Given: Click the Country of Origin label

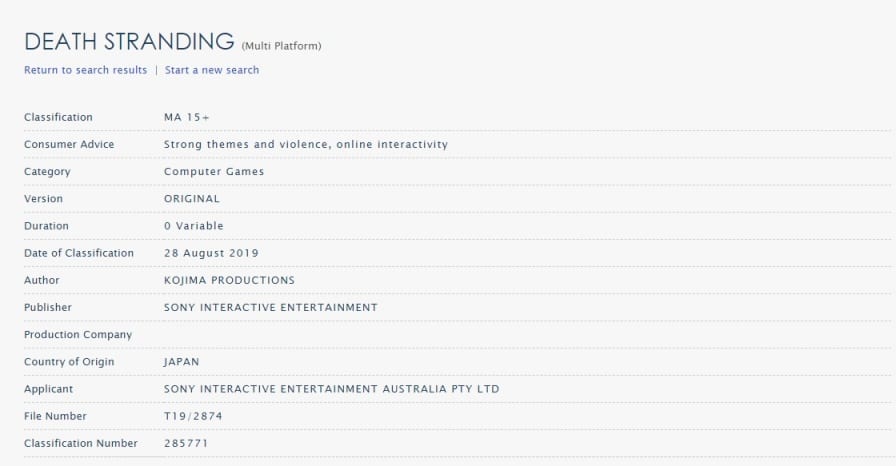Looking at the screenshot, I should tap(69, 362).
